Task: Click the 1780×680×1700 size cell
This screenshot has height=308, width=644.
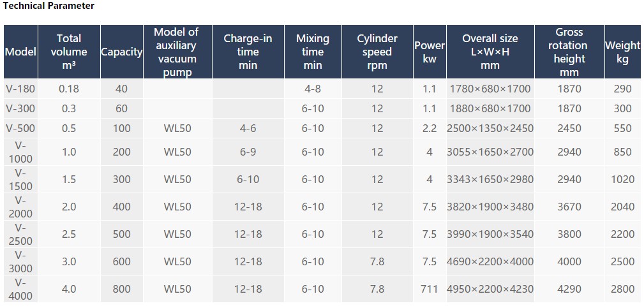Action: click(490, 89)
